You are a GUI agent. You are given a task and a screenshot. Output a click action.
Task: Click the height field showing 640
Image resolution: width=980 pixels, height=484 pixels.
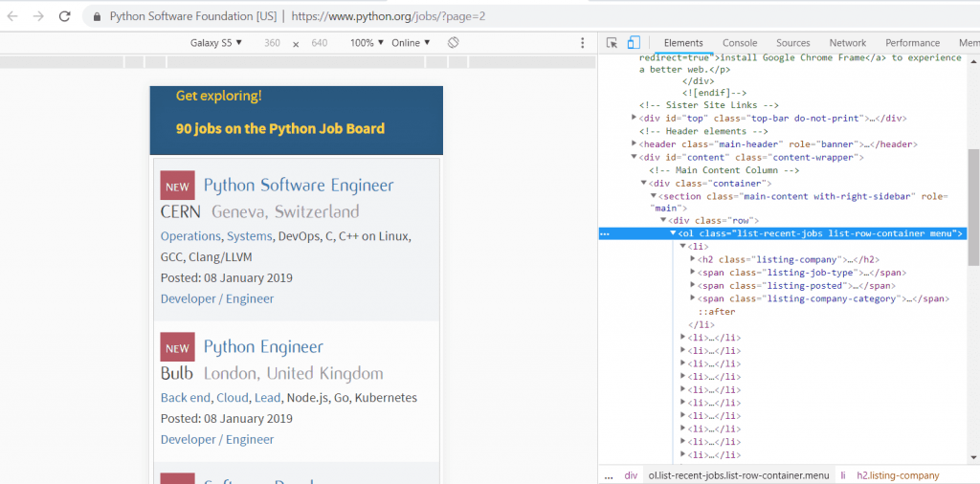pyautogui.click(x=319, y=43)
